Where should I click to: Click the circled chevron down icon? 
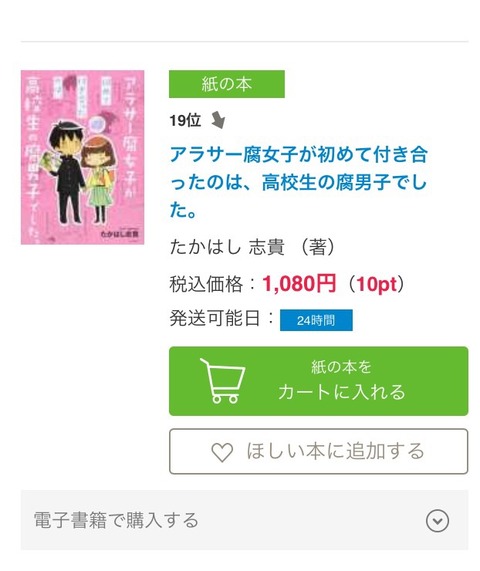point(437,520)
